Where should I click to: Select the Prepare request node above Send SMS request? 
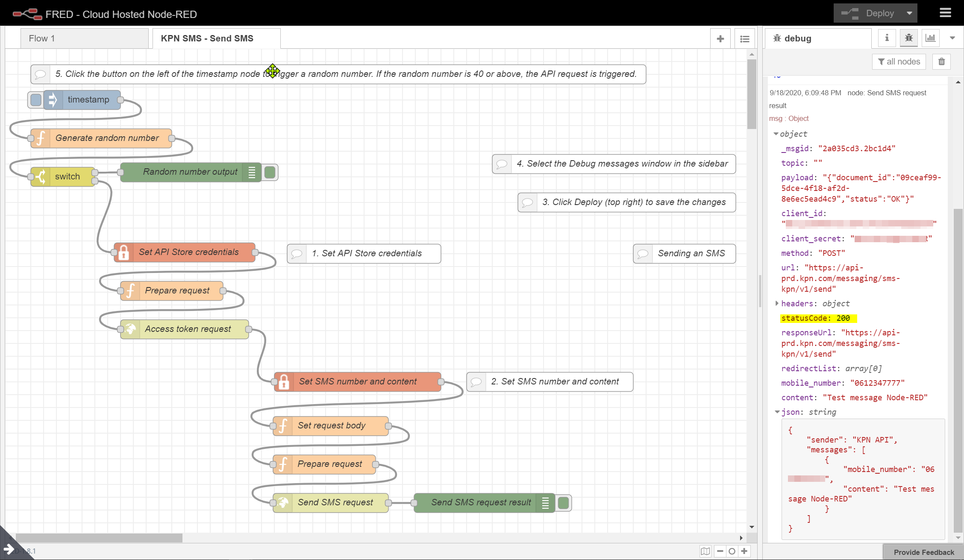pyautogui.click(x=324, y=464)
